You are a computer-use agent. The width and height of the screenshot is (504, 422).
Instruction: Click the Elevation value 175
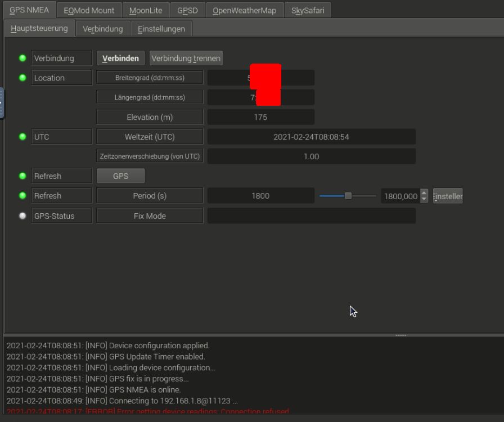coord(260,117)
